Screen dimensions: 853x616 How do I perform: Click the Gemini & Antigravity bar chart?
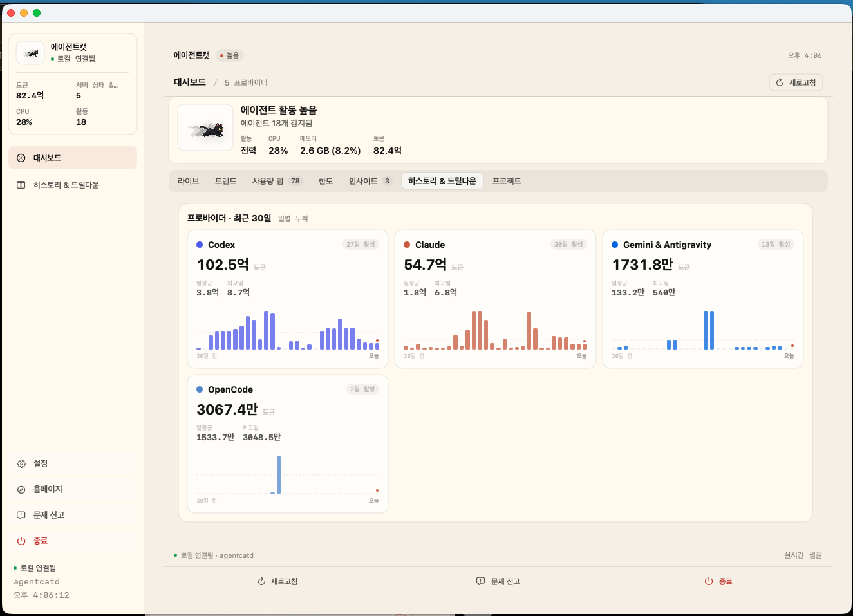coord(703,330)
